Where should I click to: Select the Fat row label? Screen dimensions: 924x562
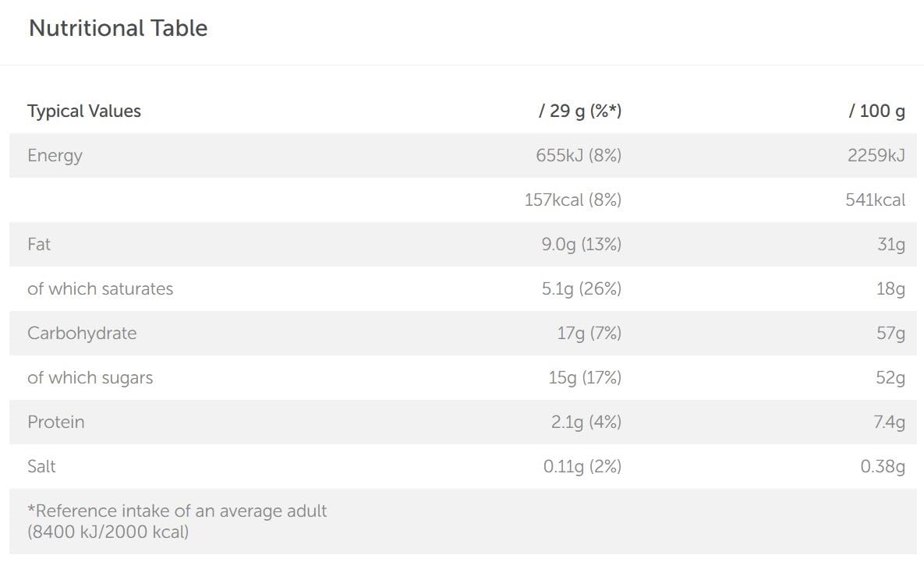coord(39,245)
